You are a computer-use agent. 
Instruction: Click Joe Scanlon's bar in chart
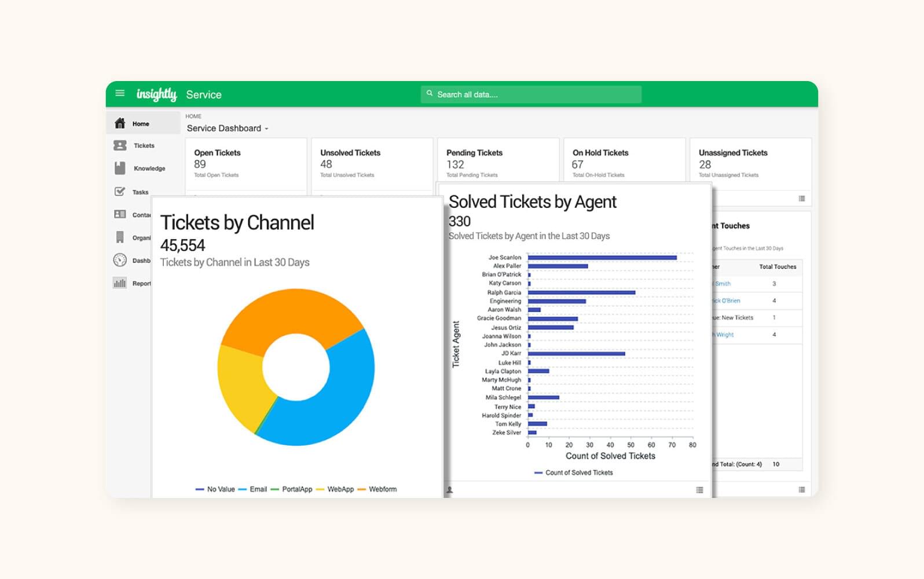point(602,258)
